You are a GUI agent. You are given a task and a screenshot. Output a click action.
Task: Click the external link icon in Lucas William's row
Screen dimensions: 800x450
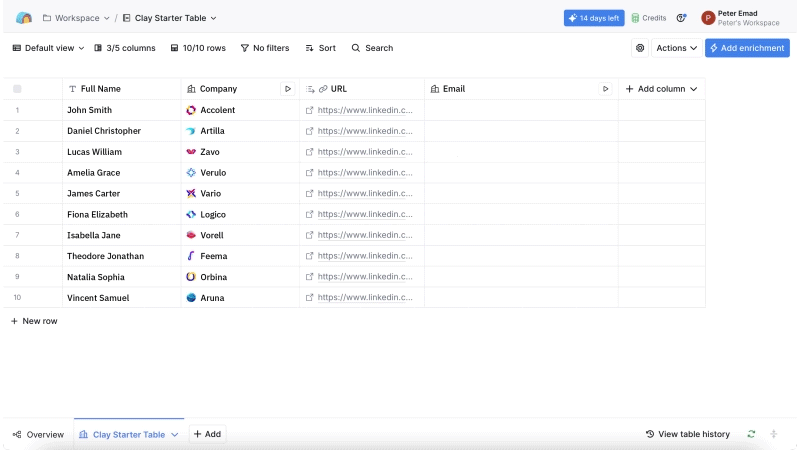coord(309,152)
